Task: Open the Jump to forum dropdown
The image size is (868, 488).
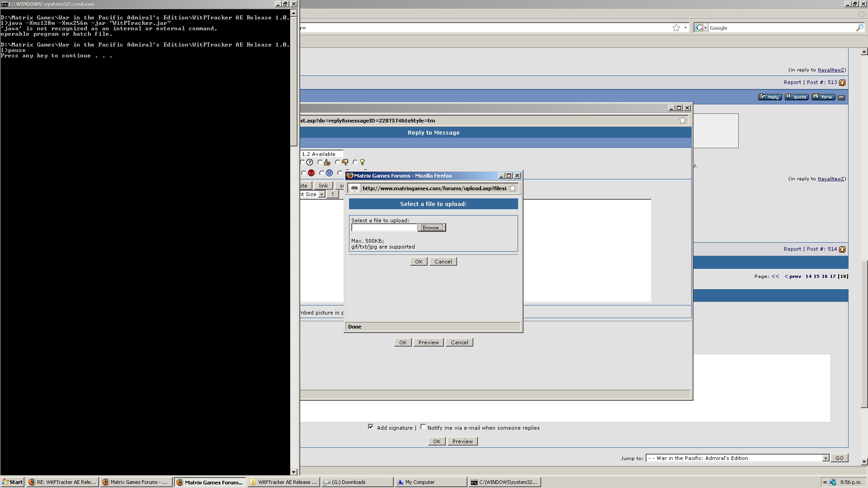Action: [825, 458]
